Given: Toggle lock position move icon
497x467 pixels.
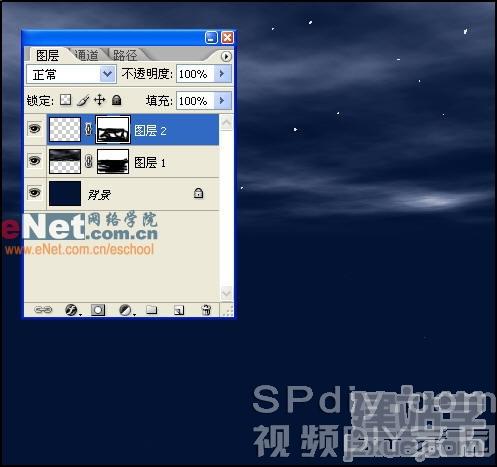Looking at the screenshot, I should pos(100,100).
